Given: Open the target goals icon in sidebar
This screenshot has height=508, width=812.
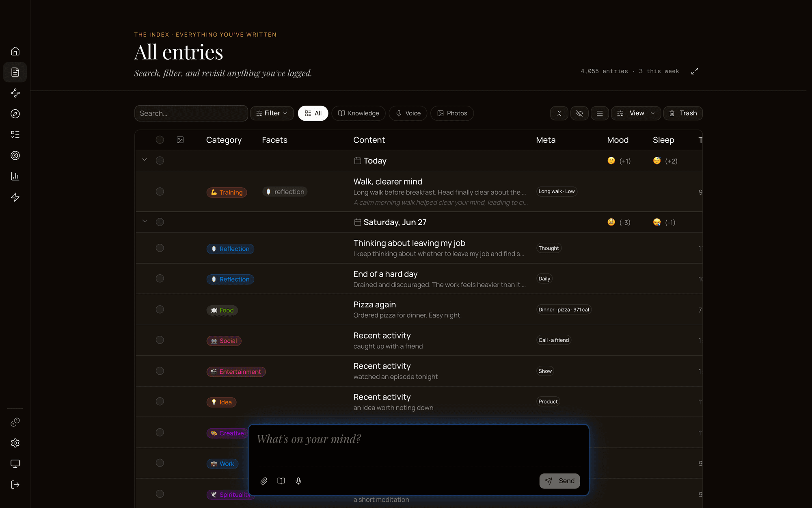Looking at the screenshot, I should tap(15, 155).
